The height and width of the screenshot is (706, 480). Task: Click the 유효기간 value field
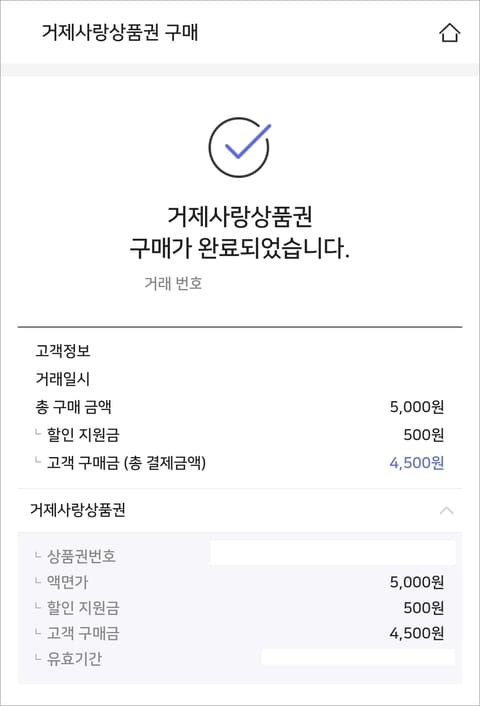tap(358, 657)
